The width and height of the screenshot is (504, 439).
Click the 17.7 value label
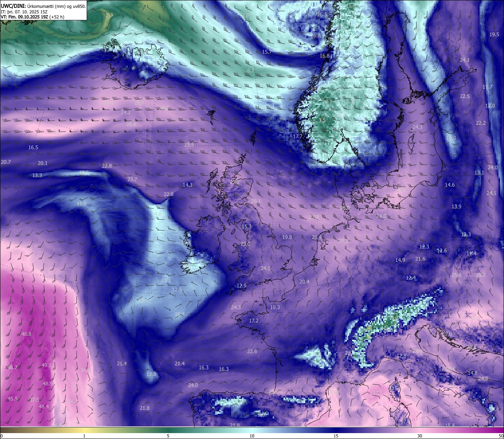pyautogui.click(x=298, y=137)
